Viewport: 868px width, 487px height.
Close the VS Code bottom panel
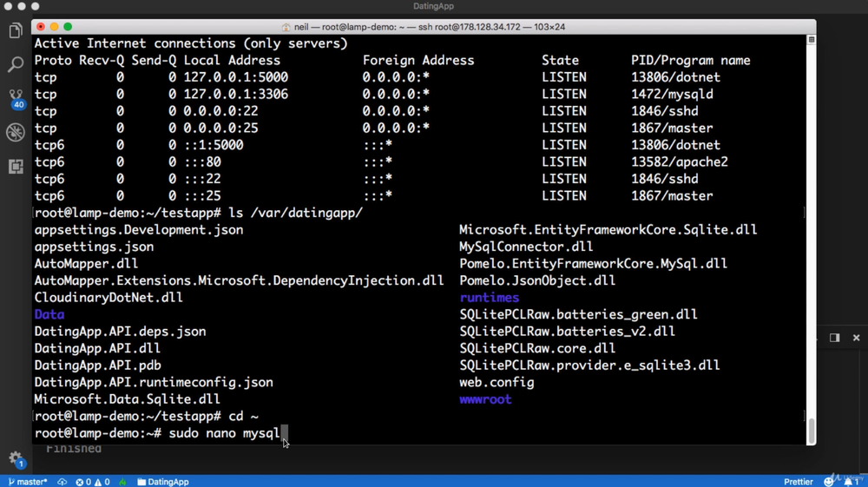857,338
